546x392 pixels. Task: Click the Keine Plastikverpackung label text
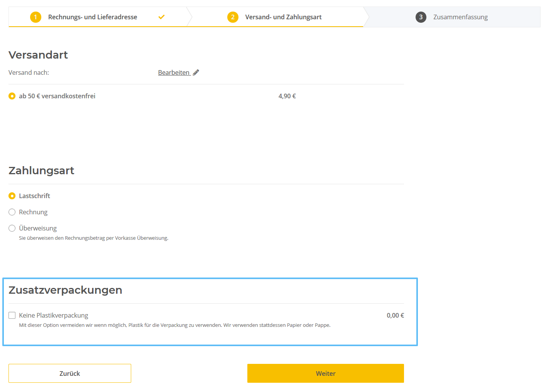pos(54,315)
